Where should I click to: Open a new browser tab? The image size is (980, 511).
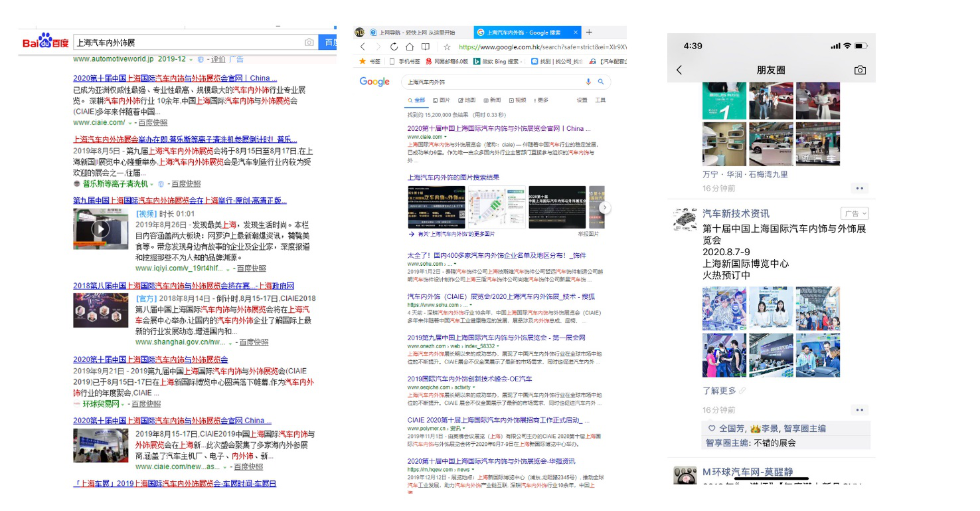(589, 32)
